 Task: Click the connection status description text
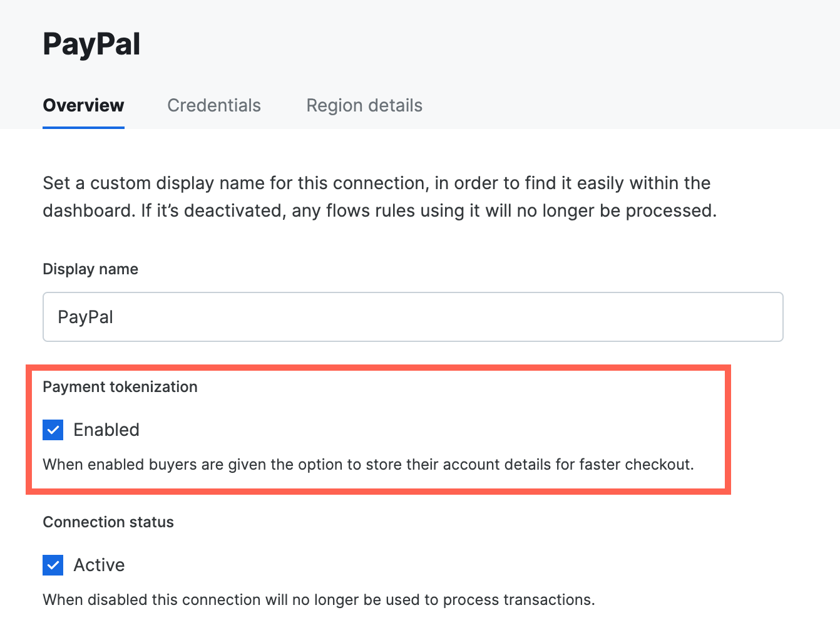[x=319, y=599]
